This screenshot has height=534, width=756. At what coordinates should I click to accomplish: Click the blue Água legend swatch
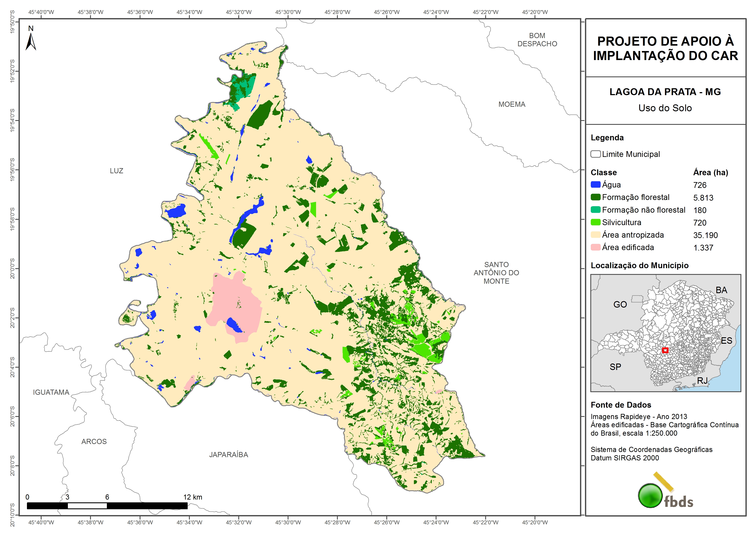click(595, 185)
